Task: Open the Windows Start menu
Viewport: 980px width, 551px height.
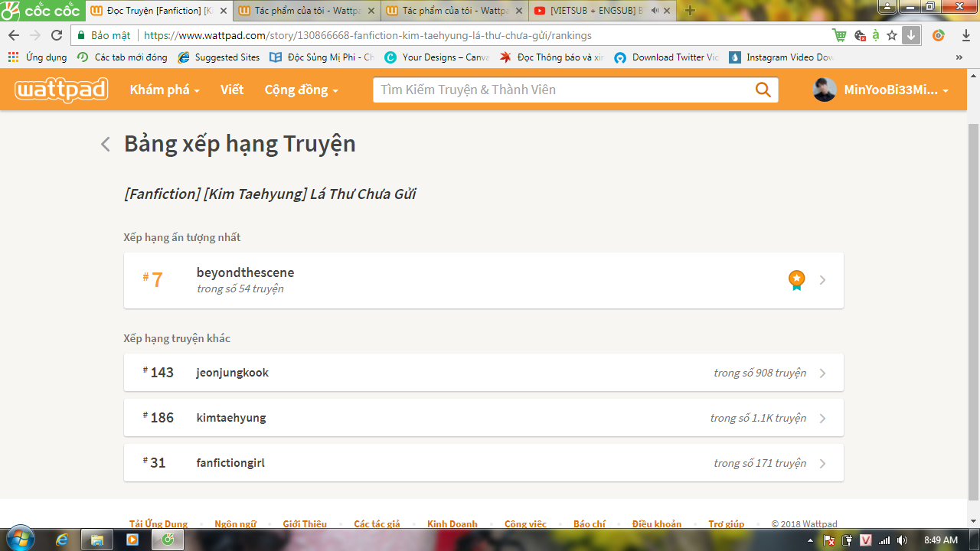Action: pos(18,539)
